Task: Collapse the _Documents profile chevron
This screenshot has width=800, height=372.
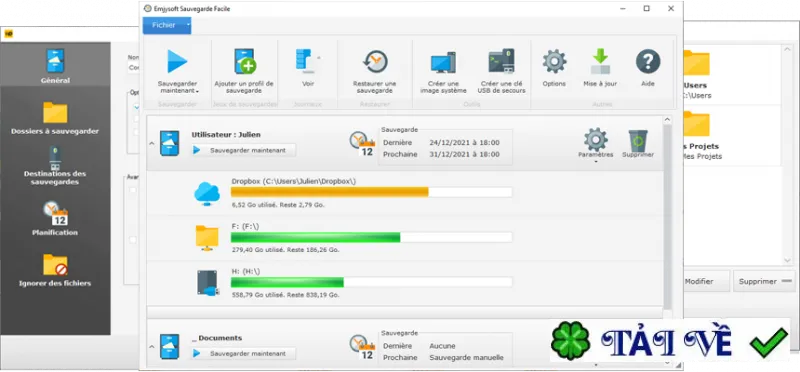Action: pos(152,346)
